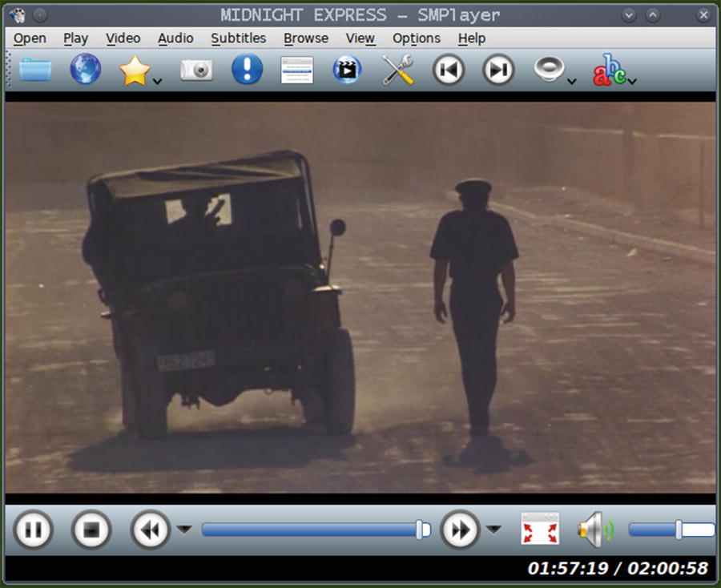Skip to previous track in the toolbar
Image resolution: width=721 pixels, height=588 pixels.
point(449,70)
